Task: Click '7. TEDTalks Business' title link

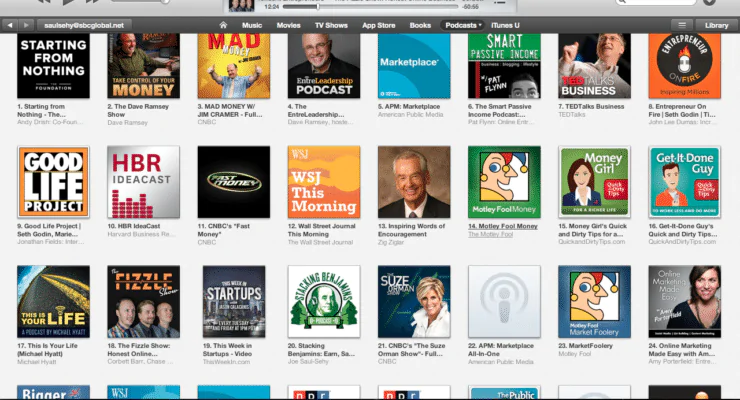Action: (x=591, y=107)
